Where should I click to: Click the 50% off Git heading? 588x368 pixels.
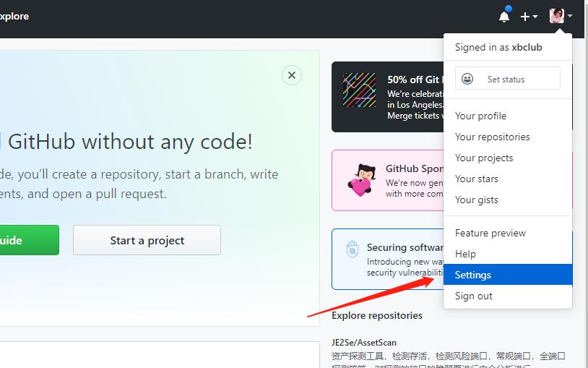pyautogui.click(x=415, y=80)
